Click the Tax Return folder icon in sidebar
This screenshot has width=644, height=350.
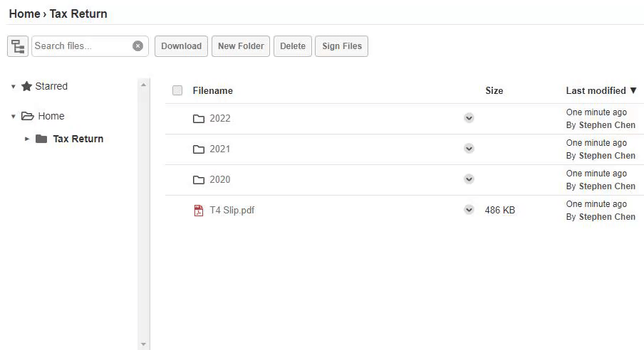[41, 139]
